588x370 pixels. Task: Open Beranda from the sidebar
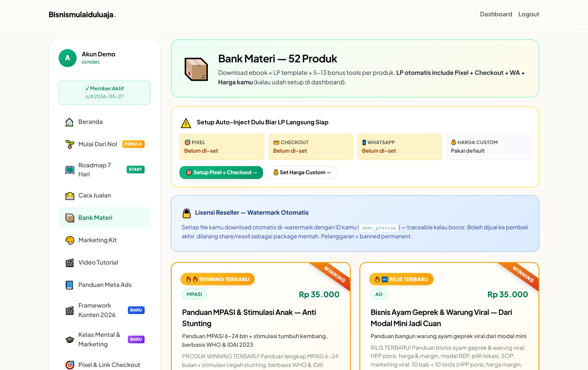[x=105, y=122]
